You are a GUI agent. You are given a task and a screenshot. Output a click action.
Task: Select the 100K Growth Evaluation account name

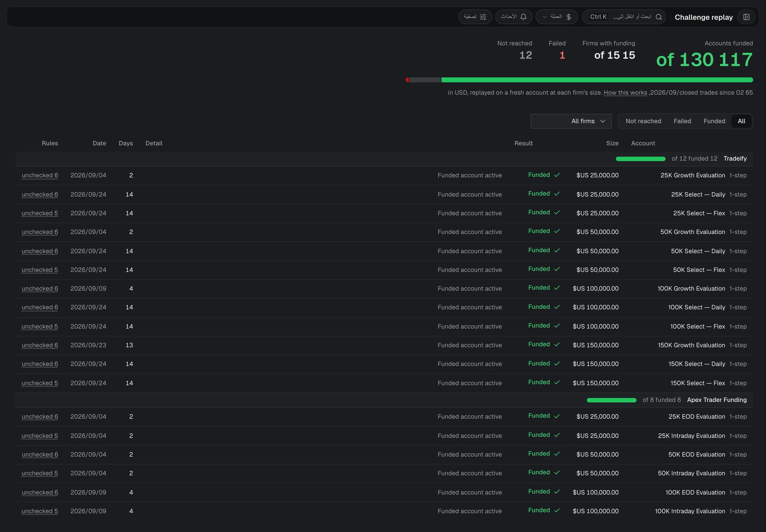[691, 289]
